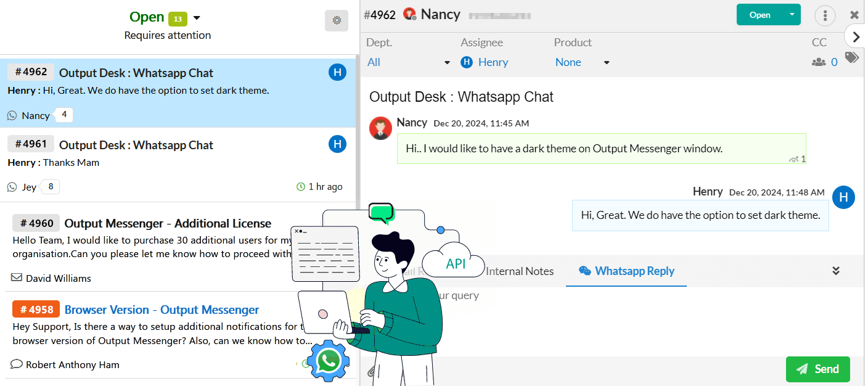Open Browser Version - Output Messenger ticket link

162,310
